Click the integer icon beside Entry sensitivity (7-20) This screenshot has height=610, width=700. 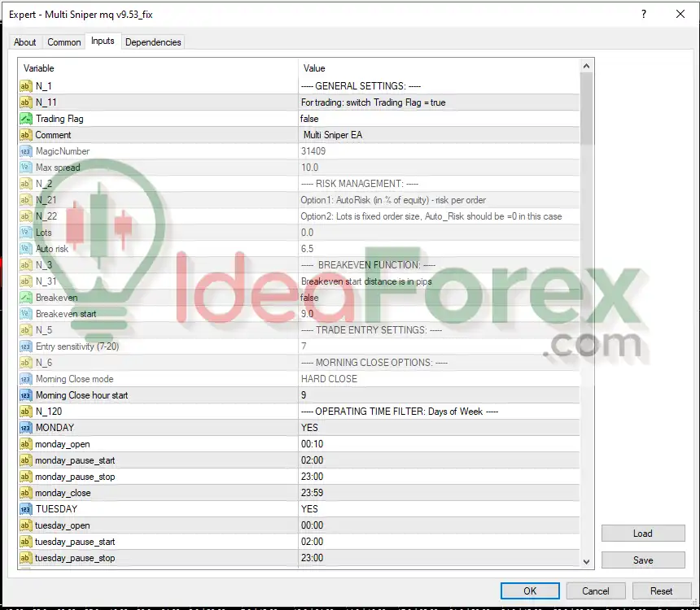(25, 346)
